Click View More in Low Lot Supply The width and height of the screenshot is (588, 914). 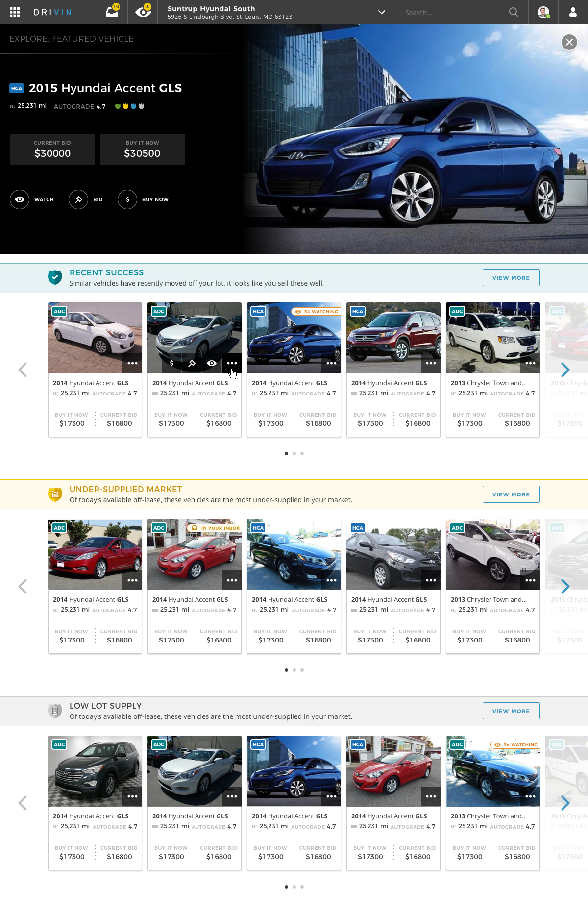(x=511, y=711)
